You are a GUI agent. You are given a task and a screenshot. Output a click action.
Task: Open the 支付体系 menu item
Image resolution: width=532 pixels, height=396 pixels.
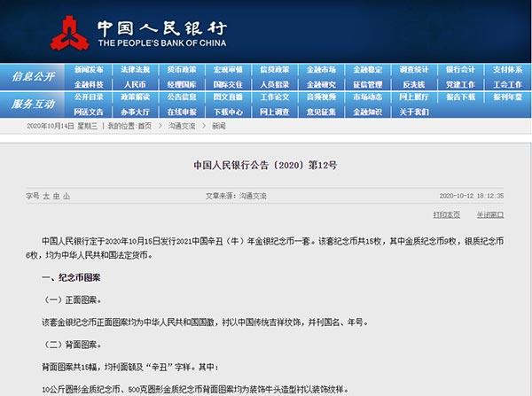tap(507, 69)
